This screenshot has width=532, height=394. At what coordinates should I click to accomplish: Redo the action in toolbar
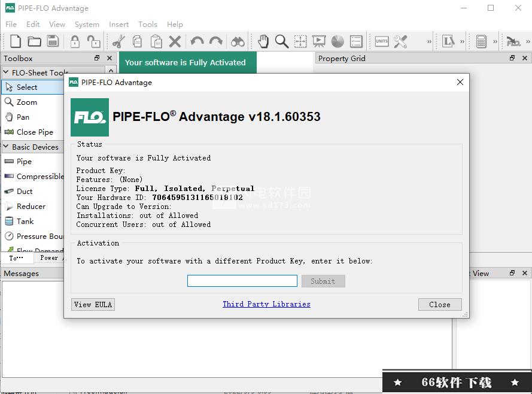pyautogui.click(x=216, y=41)
